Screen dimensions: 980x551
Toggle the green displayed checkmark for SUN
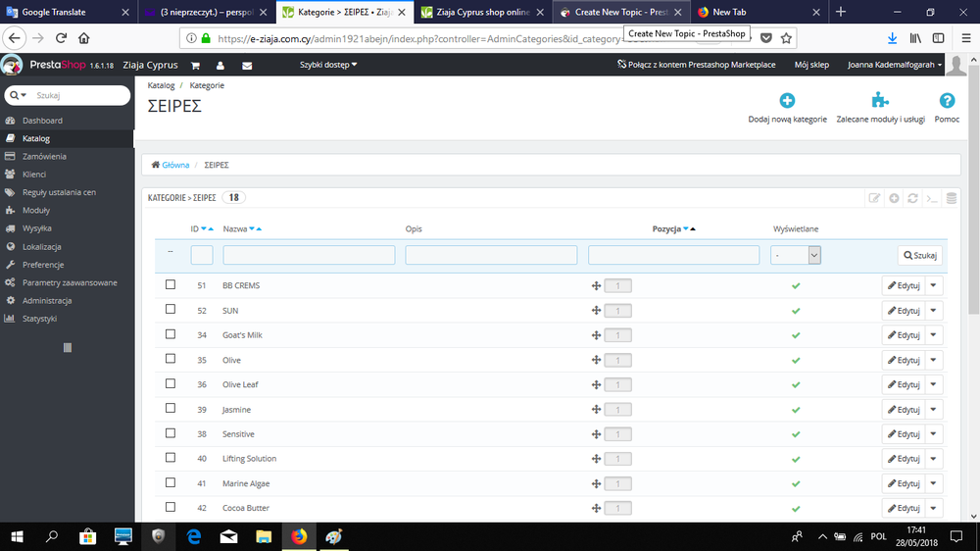pos(796,311)
